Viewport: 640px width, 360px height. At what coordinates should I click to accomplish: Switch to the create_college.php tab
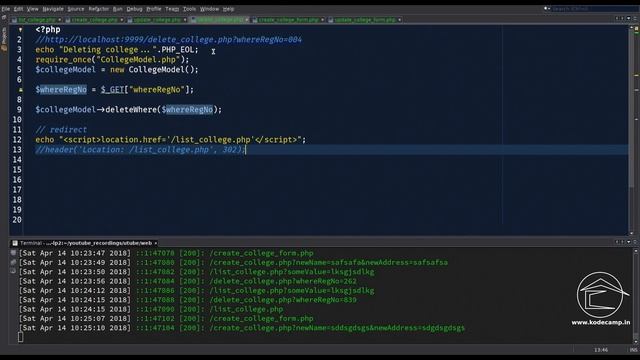[94, 20]
